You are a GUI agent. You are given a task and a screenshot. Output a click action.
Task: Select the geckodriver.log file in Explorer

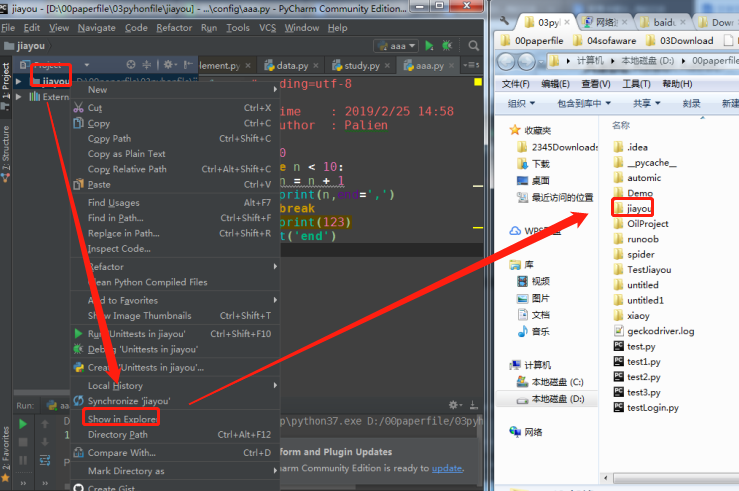point(654,331)
